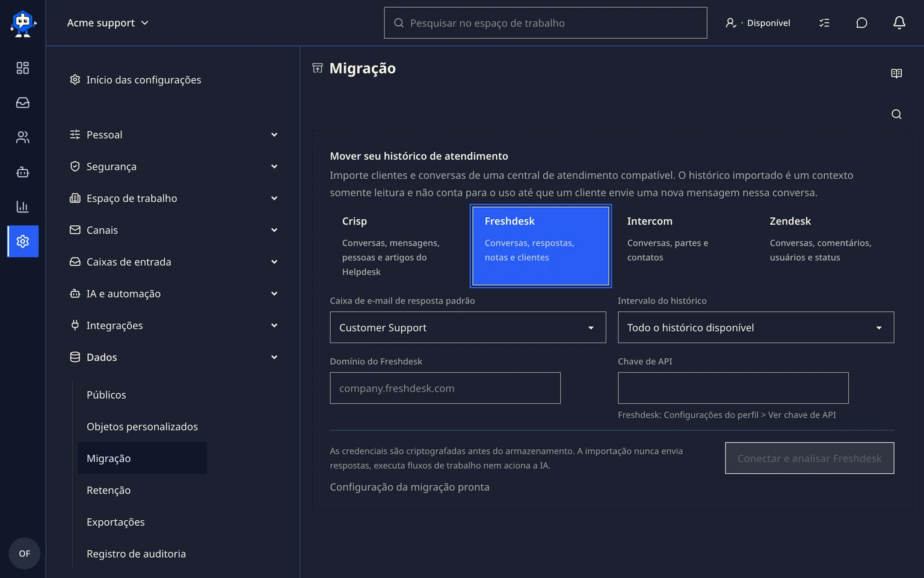This screenshot has width=924, height=578.
Task: Open the documentation book icon
Action: [x=896, y=73]
